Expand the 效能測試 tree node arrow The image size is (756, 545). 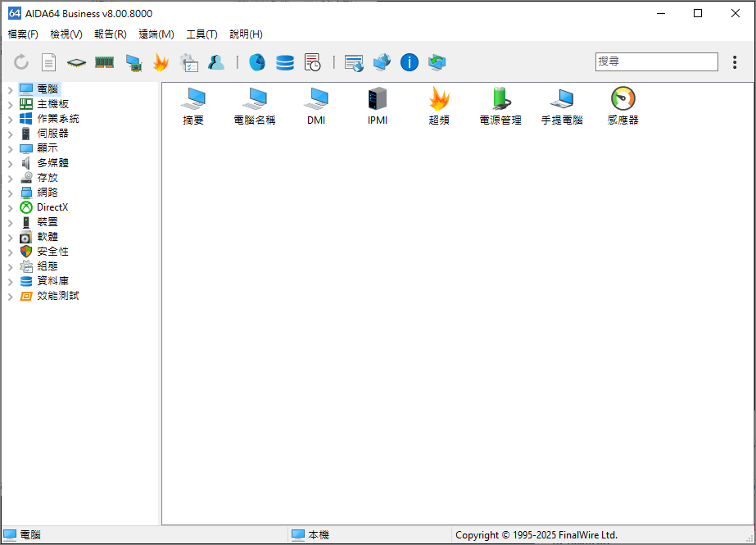coord(10,296)
